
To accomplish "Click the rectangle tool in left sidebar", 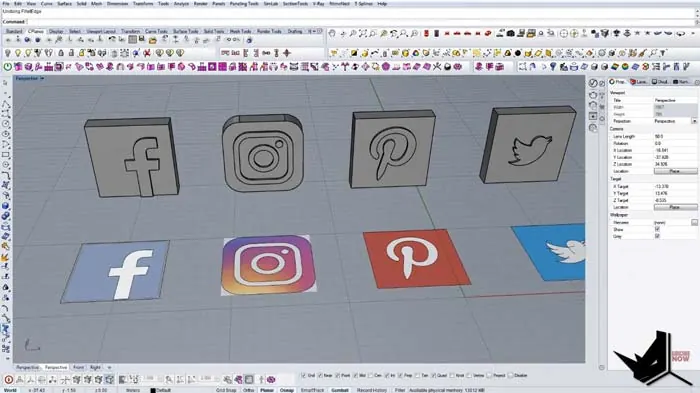I will click(5, 155).
